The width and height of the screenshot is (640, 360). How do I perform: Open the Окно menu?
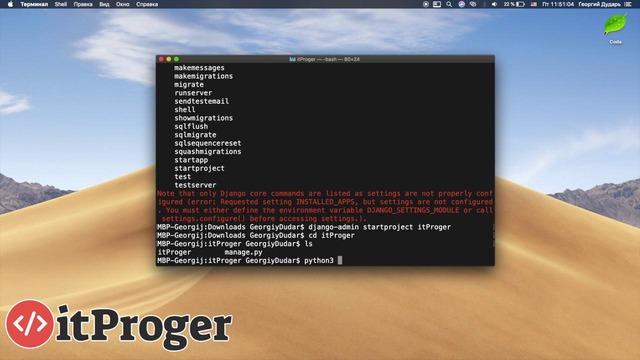point(122,4)
